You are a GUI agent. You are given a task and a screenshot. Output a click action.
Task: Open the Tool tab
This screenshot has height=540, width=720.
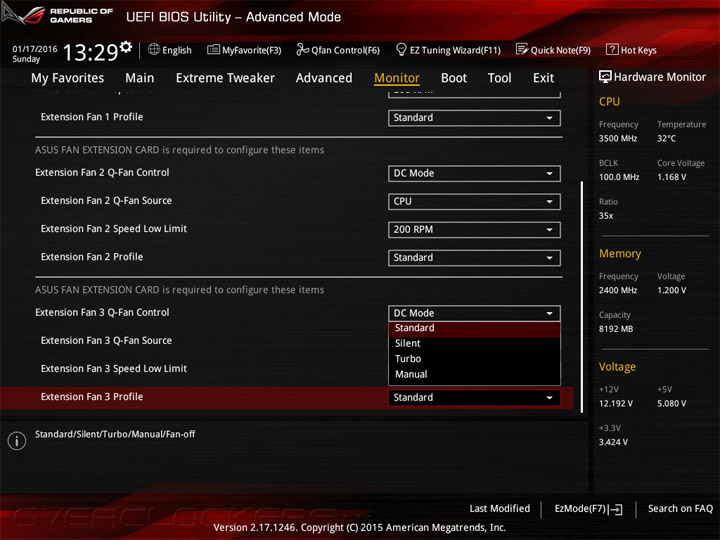(x=499, y=78)
